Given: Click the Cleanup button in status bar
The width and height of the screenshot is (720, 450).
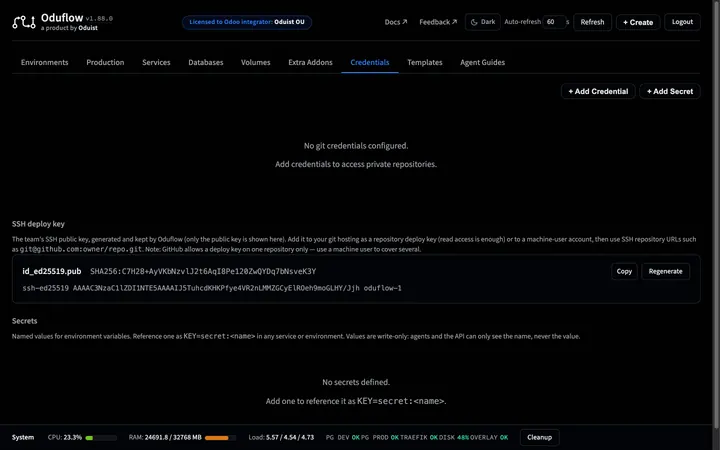Looking at the screenshot, I should (540, 437).
